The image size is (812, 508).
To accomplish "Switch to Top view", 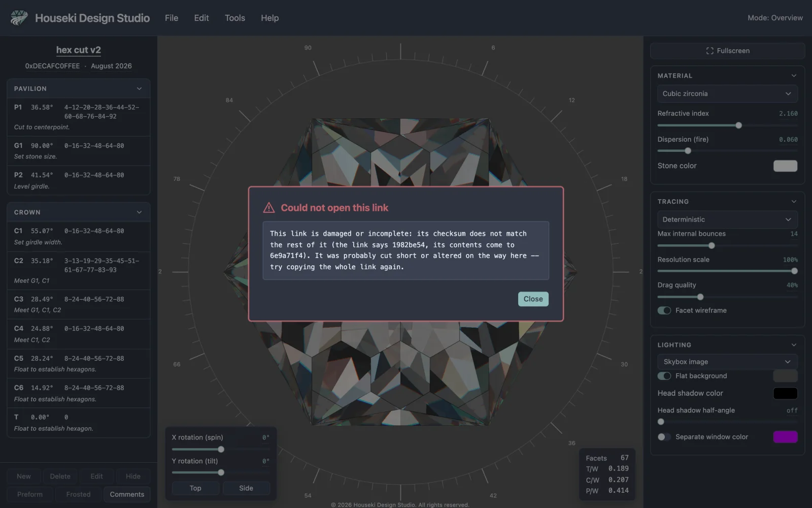I will tap(195, 488).
